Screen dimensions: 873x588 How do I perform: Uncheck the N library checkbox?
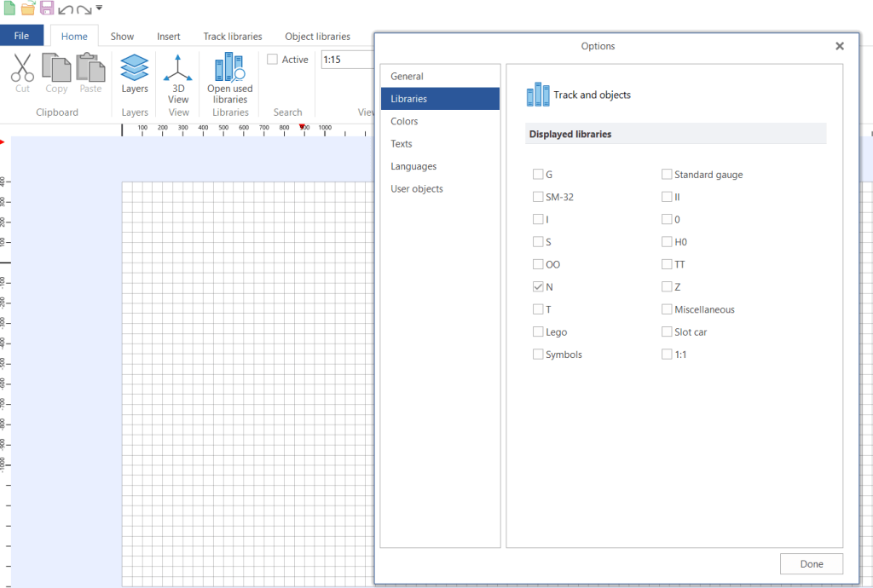coord(538,287)
